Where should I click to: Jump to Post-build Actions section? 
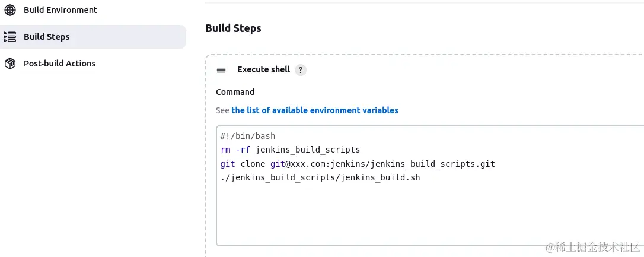click(59, 64)
